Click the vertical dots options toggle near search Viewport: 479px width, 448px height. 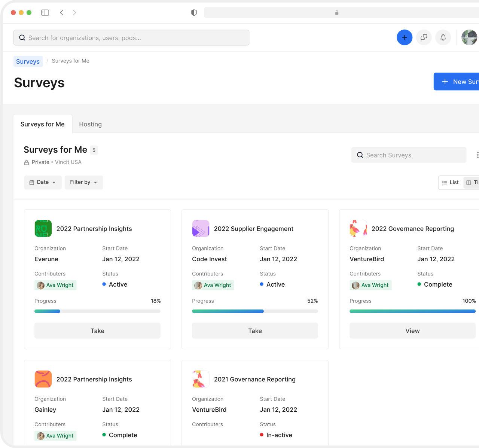coord(477,155)
